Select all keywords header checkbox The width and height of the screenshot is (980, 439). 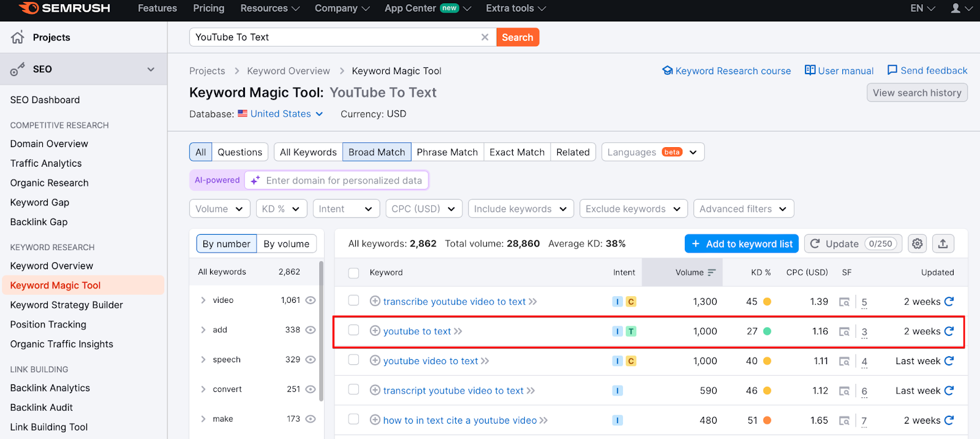tap(353, 273)
